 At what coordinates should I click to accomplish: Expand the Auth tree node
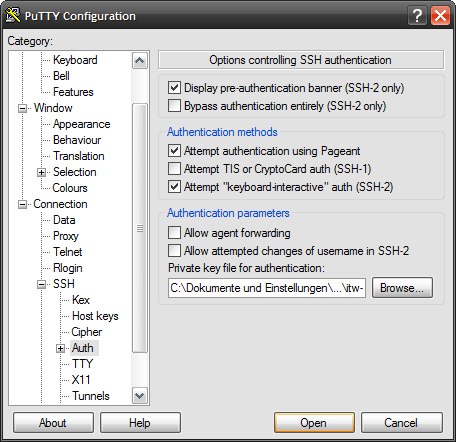(60, 348)
